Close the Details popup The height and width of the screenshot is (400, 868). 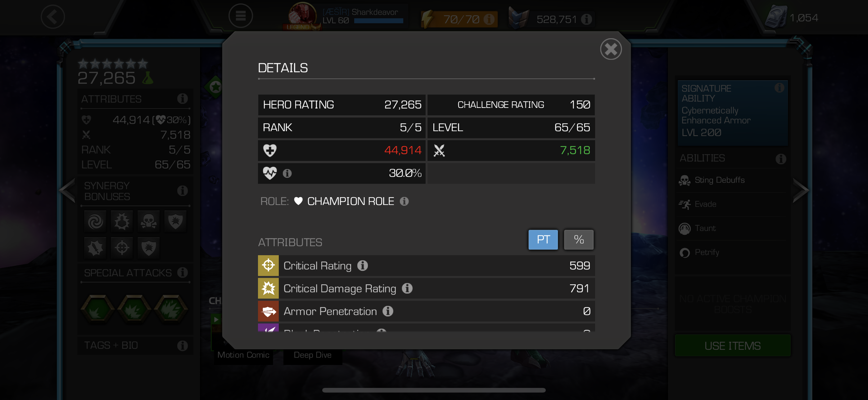coord(611,49)
